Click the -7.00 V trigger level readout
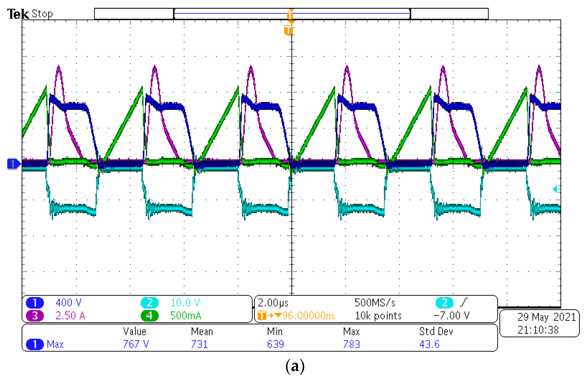Image resolution: width=588 pixels, height=386 pixels. 452,316
